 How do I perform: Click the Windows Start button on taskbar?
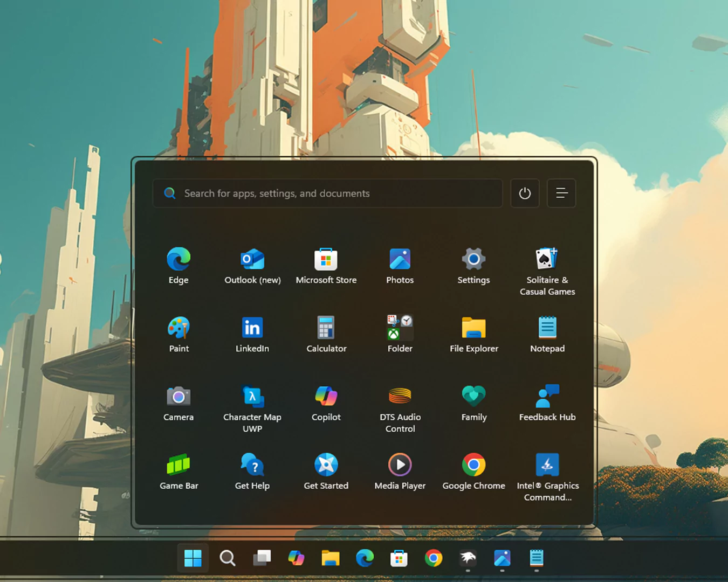point(193,558)
